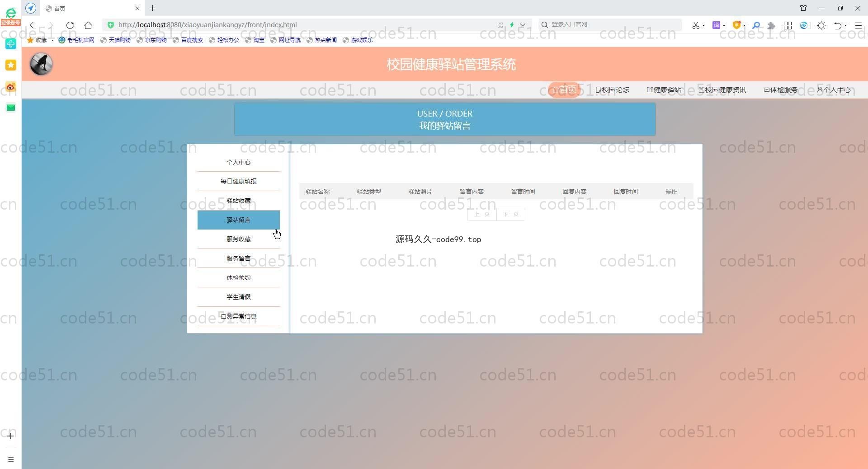Screen dimensions: 868x469
Task: Open the 天猫购物 bookmark
Action: click(x=115, y=40)
